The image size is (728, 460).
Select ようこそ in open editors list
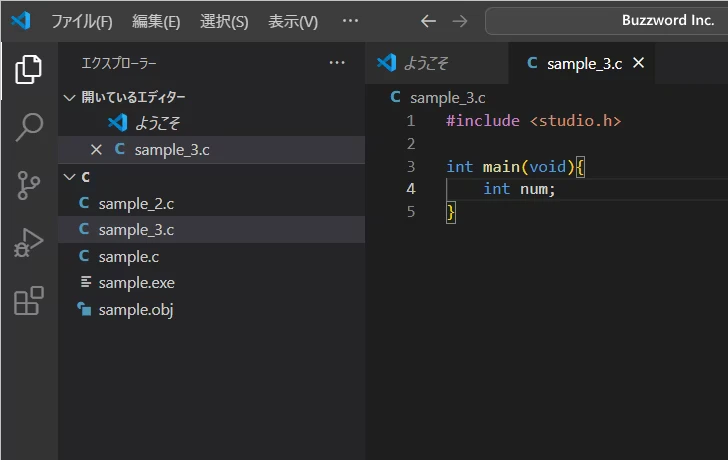coord(212,123)
